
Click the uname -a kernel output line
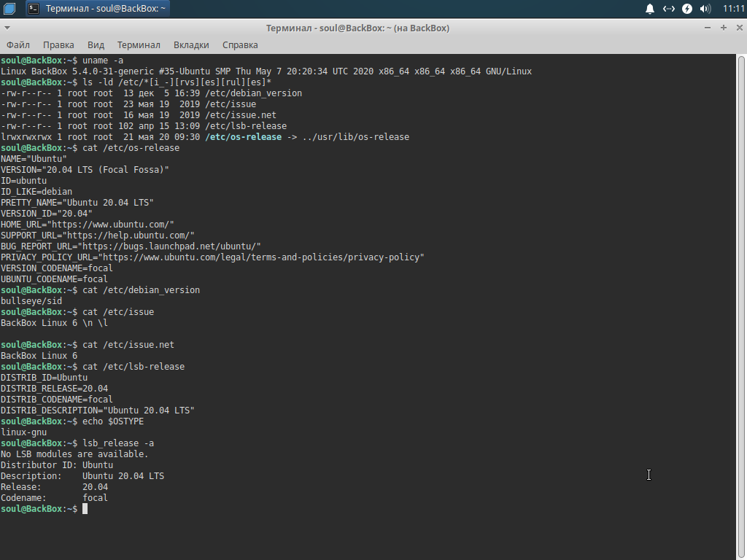[266, 72]
